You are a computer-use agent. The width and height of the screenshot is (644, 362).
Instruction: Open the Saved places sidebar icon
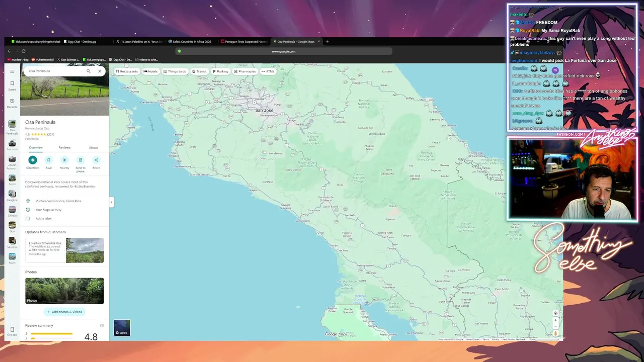(x=12, y=85)
